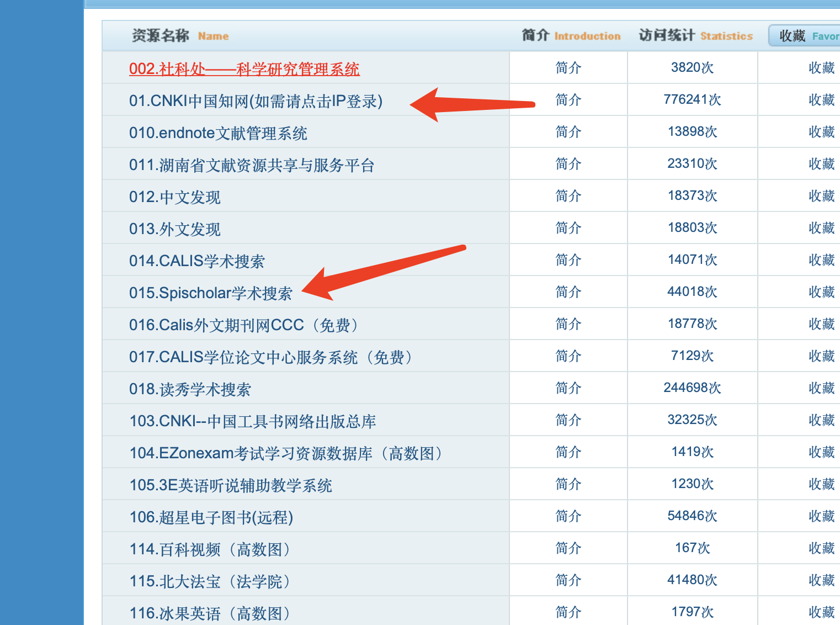The width and height of the screenshot is (840, 625).
Task: View 简介 for 014.CALIS学术搜索 row
Action: point(568,260)
